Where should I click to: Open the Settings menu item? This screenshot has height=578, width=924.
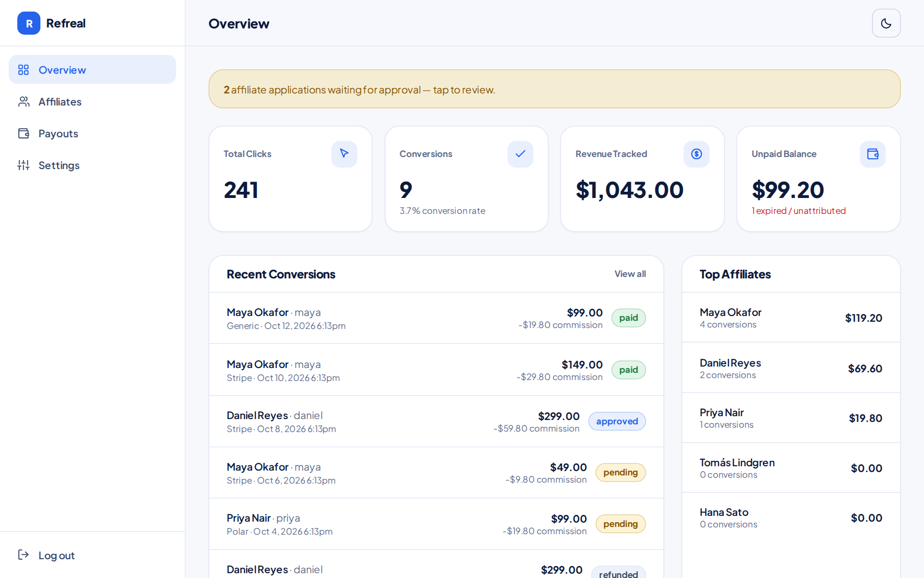coord(92,165)
